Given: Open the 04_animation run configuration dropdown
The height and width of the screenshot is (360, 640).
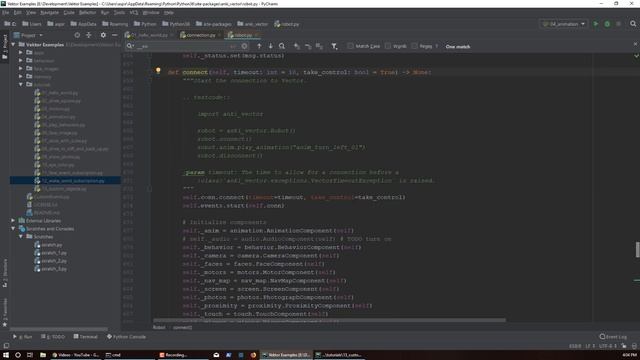Looking at the screenshot, I should pos(564,24).
